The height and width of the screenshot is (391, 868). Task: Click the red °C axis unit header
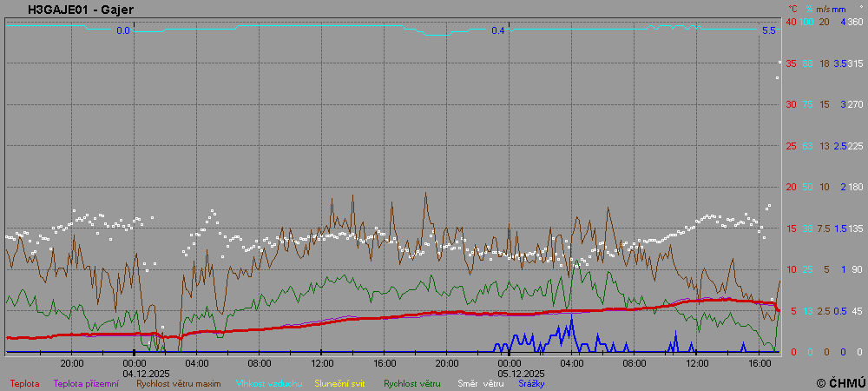(x=792, y=9)
